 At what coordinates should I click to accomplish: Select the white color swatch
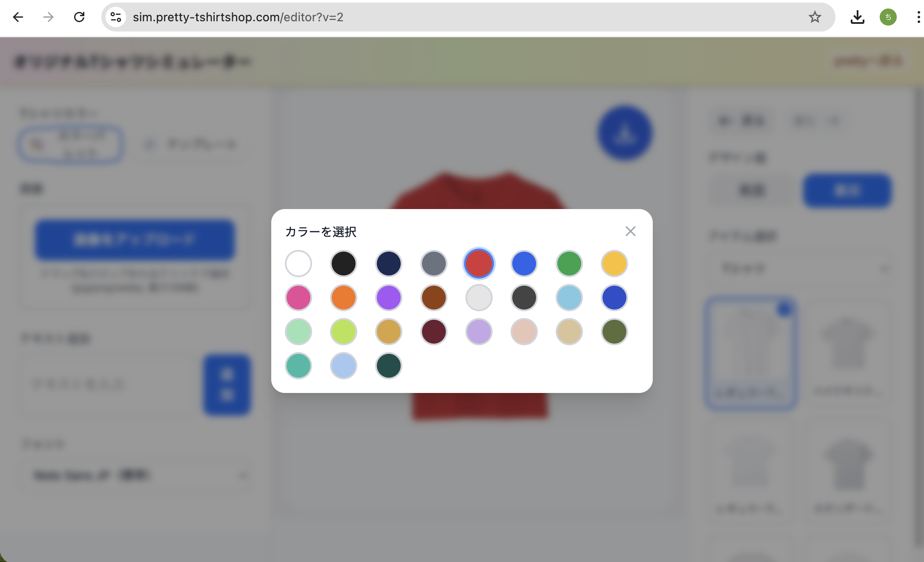point(298,264)
